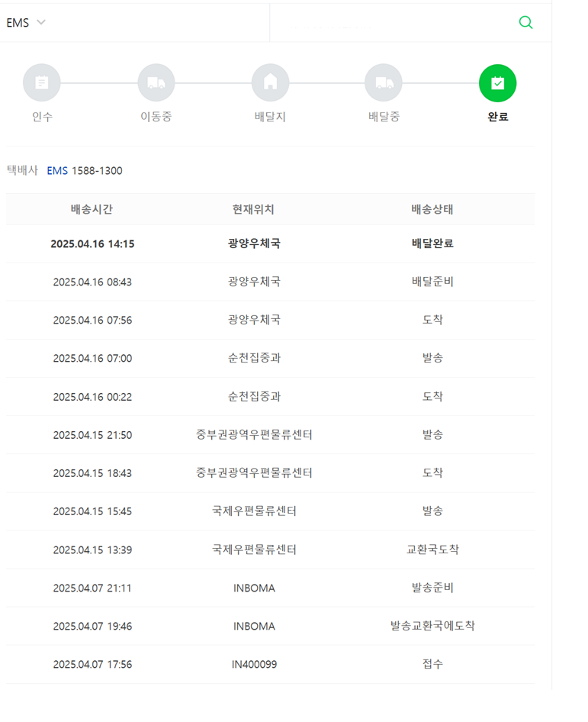588x722 pixels.
Task: Click the 교환국도착 status entry
Action: [x=432, y=550]
